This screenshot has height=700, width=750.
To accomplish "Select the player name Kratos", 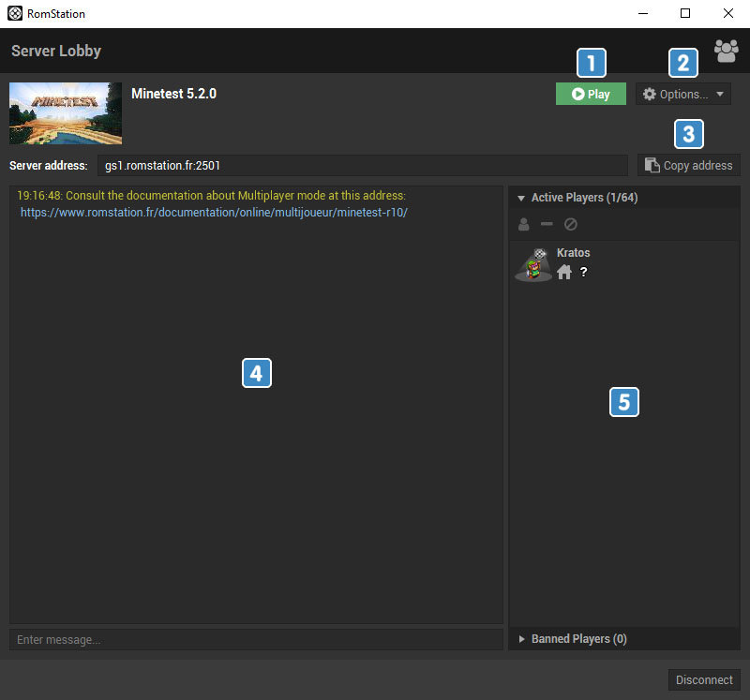I will tap(574, 253).
